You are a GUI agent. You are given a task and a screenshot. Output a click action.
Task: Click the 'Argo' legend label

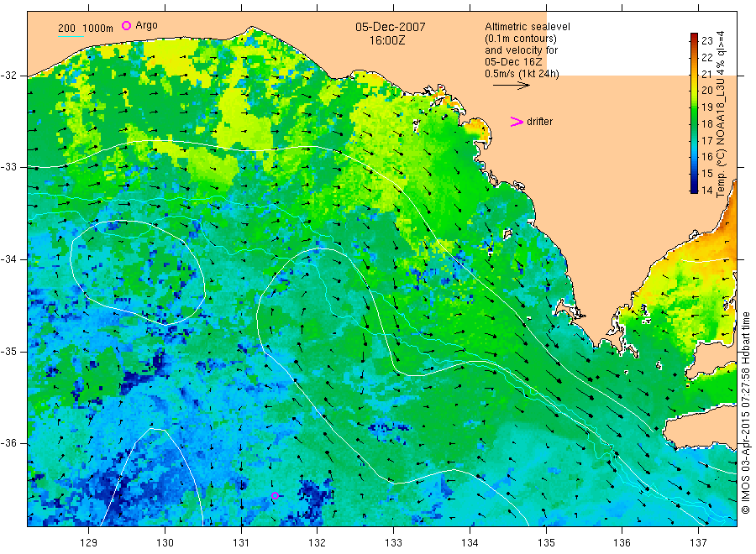146,25
